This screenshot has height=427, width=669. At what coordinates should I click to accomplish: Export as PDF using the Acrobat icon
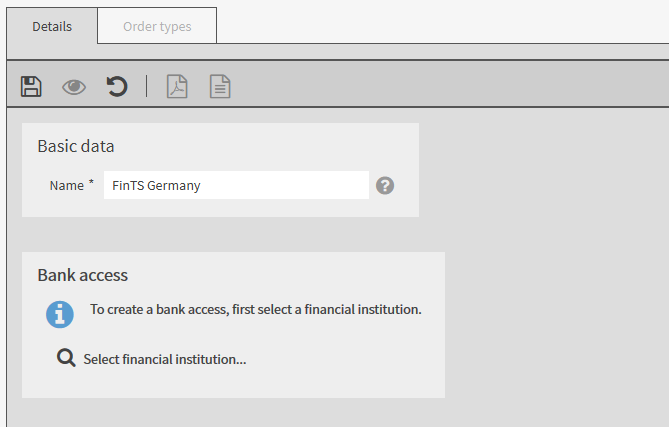tap(177, 87)
